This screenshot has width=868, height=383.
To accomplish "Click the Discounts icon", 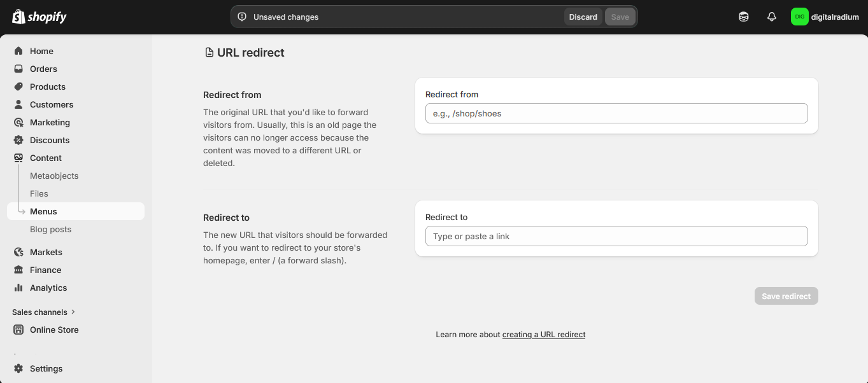I will [x=19, y=140].
